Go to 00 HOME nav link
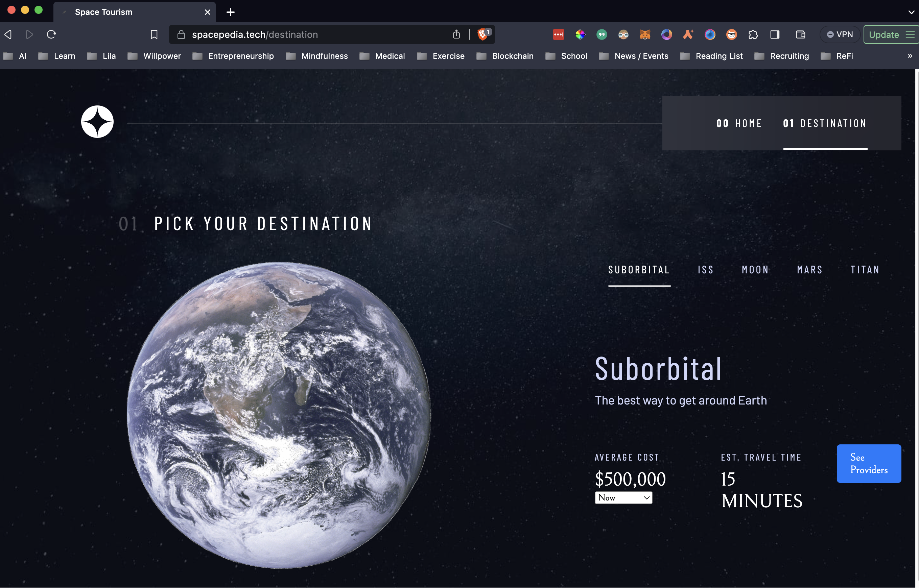Image resolution: width=919 pixels, height=588 pixels. point(739,123)
